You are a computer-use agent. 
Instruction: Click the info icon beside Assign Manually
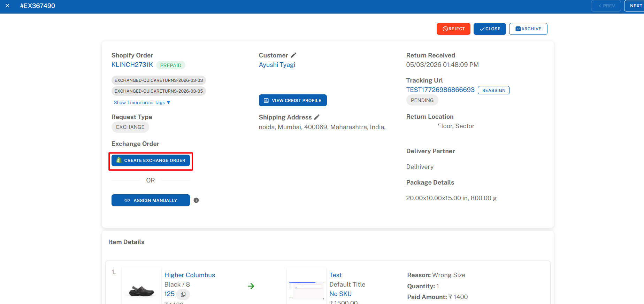(x=196, y=200)
